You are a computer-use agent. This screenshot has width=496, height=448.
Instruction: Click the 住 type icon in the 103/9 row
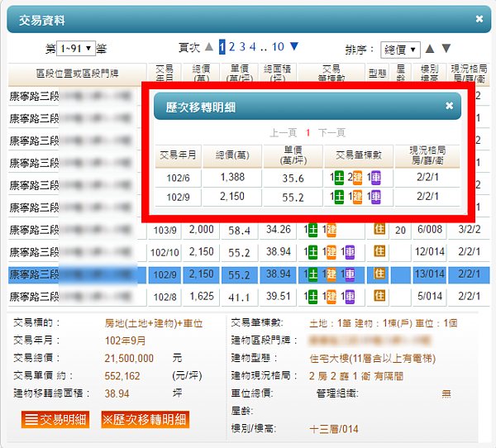(379, 228)
